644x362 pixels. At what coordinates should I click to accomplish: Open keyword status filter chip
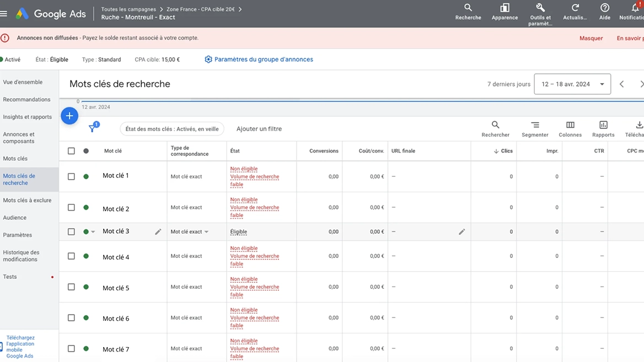(172, 129)
